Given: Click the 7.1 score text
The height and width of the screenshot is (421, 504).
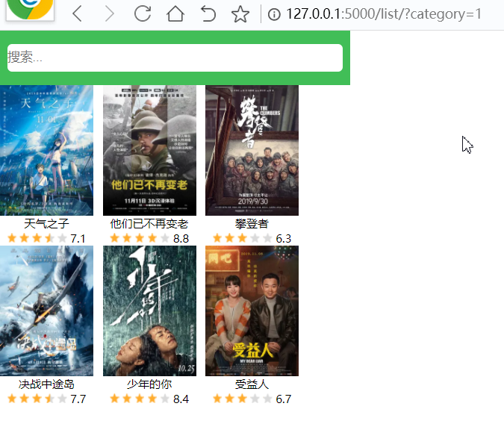Looking at the screenshot, I should coord(78,239).
